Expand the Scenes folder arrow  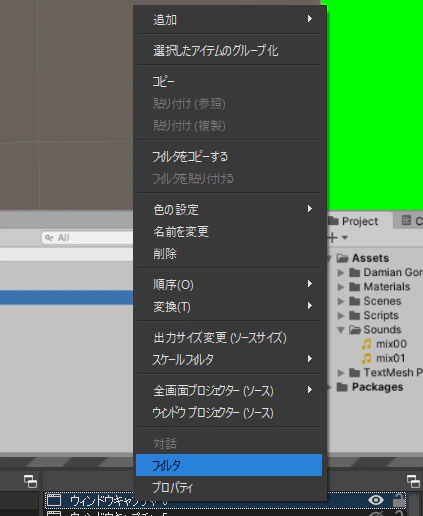(341, 301)
